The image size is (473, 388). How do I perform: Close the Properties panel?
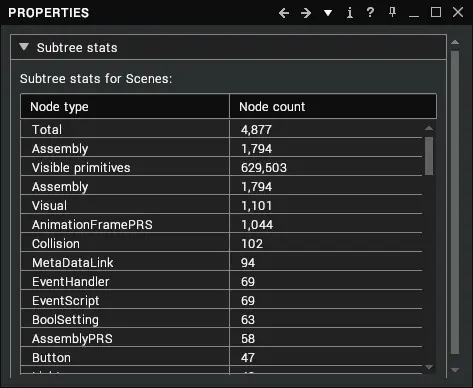tap(458, 12)
